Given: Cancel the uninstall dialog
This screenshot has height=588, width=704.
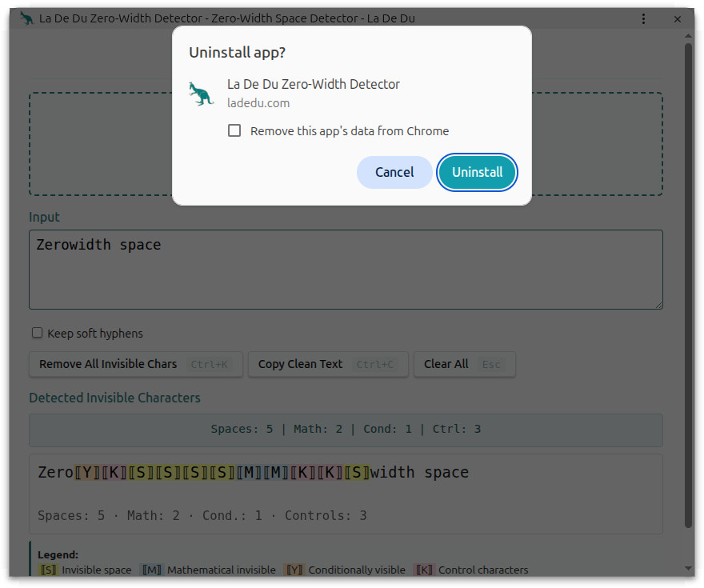Looking at the screenshot, I should click(394, 172).
